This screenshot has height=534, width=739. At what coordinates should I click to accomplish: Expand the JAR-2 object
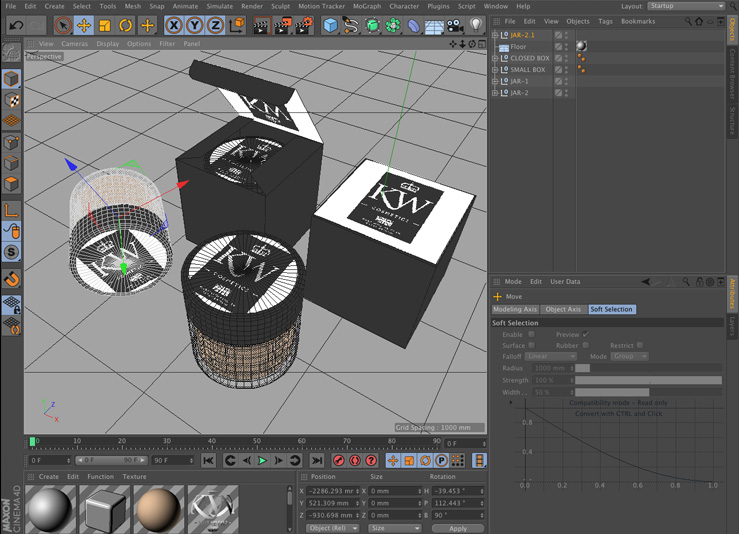coord(495,93)
